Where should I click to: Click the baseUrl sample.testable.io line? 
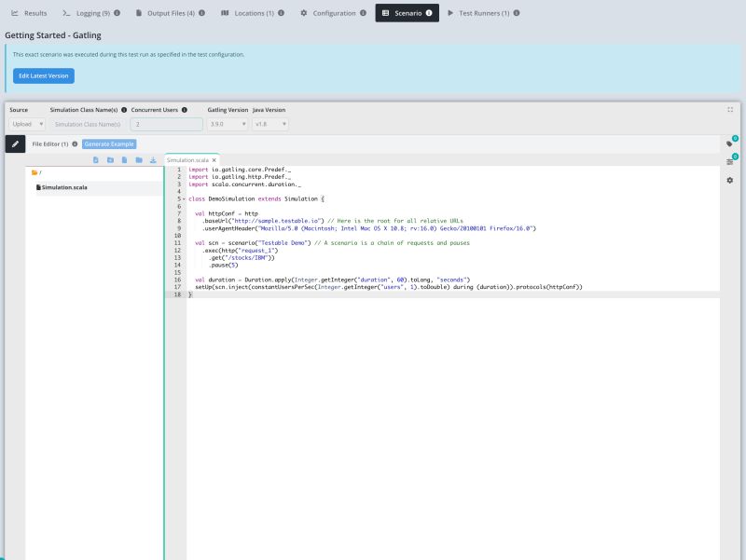(x=333, y=221)
